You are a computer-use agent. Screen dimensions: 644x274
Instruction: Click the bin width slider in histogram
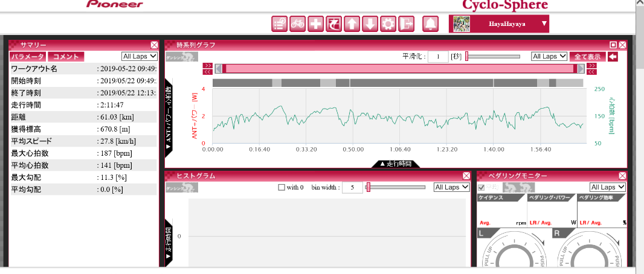[398, 187]
